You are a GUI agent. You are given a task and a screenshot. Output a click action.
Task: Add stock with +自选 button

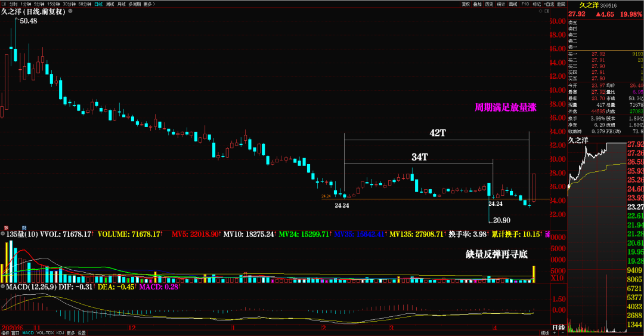click(549, 4)
